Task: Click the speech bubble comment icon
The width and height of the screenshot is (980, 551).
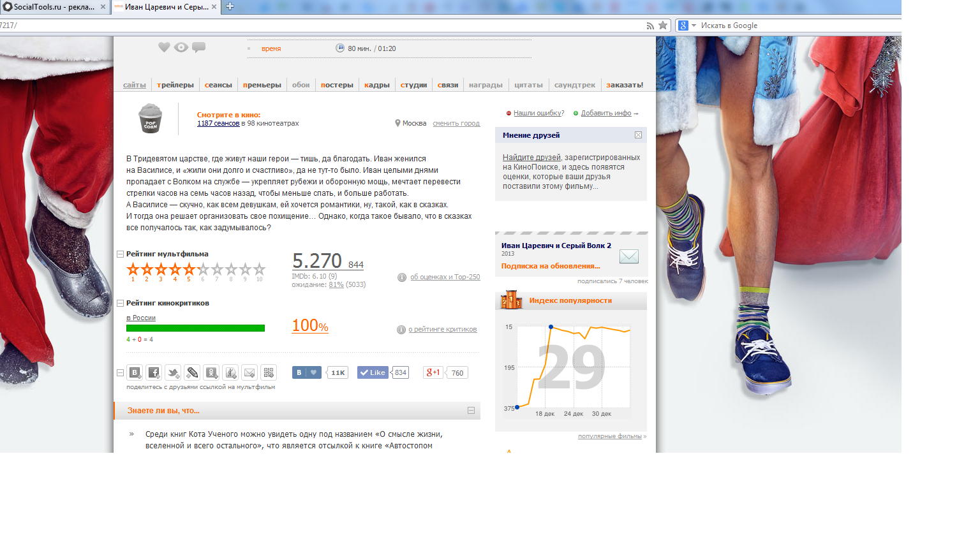Action: click(199, 47)
